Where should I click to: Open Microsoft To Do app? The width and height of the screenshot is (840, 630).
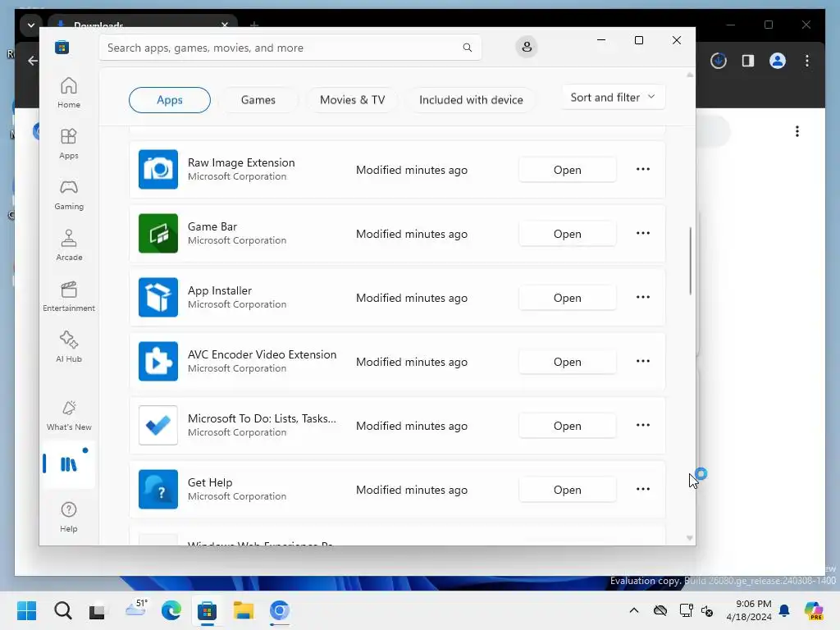click(x=568, y=426)
